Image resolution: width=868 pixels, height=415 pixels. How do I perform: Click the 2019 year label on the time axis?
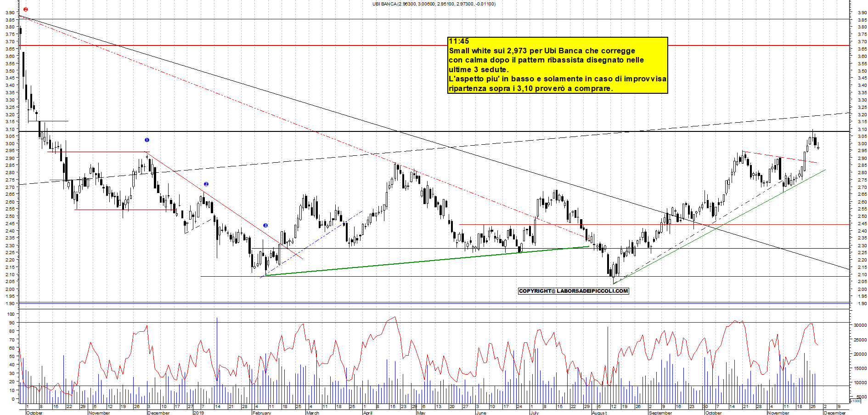pos(198,413)
